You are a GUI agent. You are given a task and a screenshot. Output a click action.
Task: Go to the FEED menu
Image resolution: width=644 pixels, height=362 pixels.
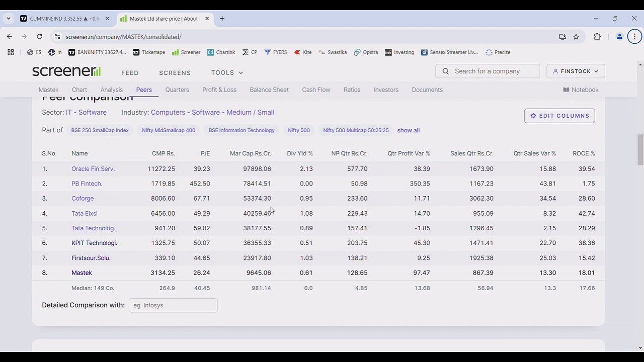[x=130, y=73]
